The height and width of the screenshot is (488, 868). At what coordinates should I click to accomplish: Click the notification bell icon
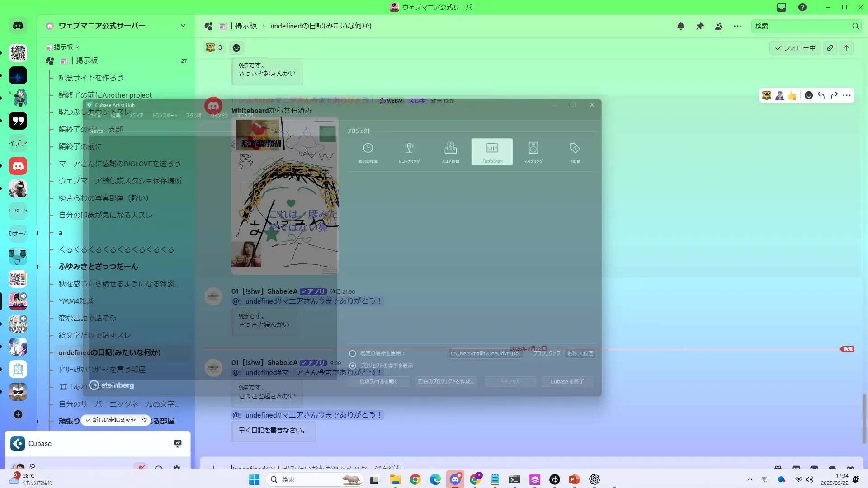(x=681, y=26)
